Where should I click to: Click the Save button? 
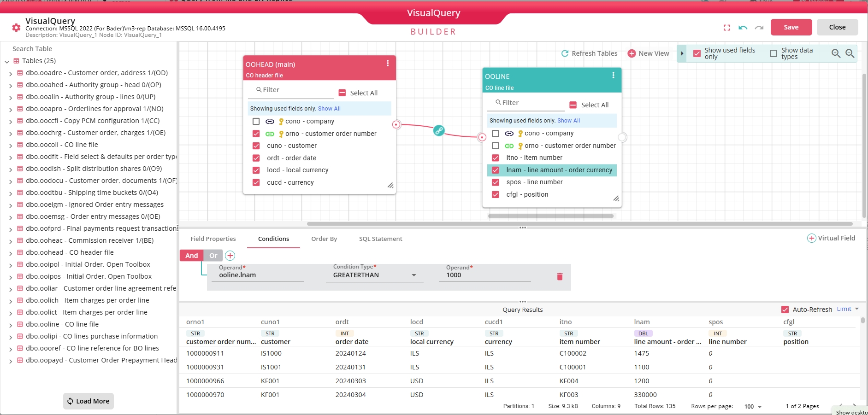coord(791,27)
